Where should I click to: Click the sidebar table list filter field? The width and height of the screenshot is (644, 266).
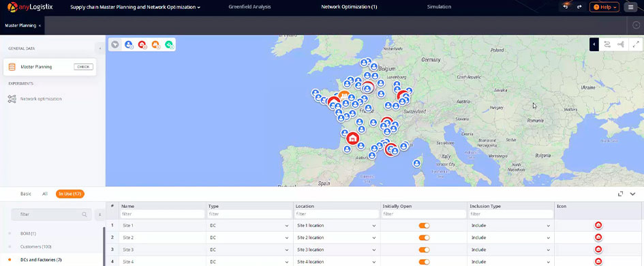click(50, 214)
